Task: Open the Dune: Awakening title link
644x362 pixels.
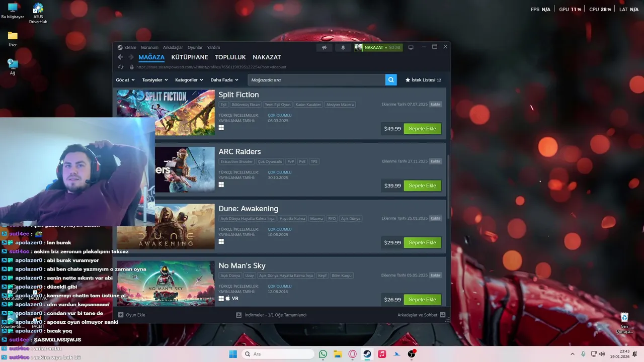Action: point(248,209)
